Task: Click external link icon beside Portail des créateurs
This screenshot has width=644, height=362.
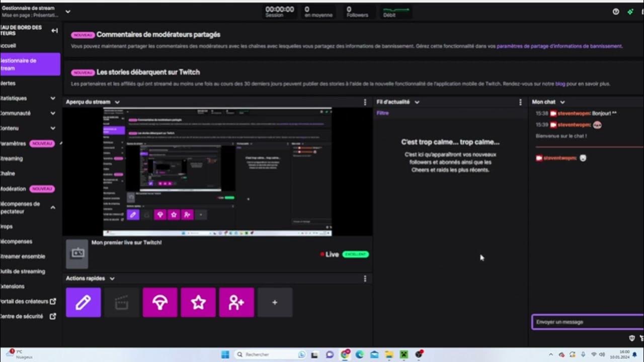Action: coord(53,301)
